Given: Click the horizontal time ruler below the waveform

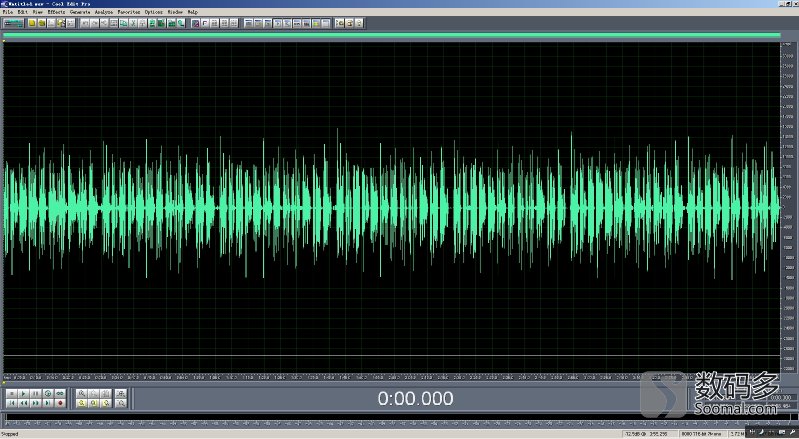Looking at the screenshot, I should (391, 378).
